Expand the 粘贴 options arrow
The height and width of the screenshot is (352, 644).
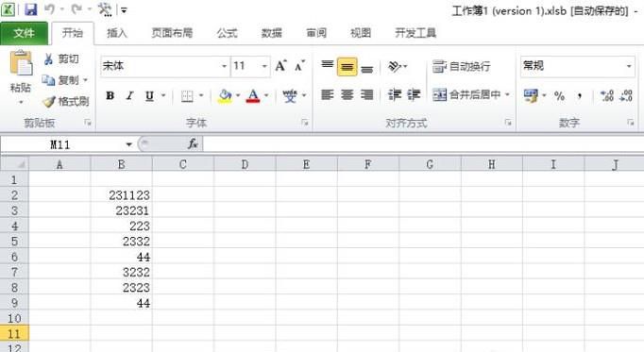point(21,102)
